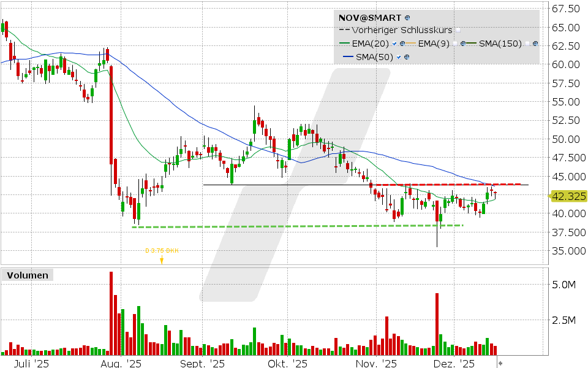Click the Vorheriger Schlusskurs legend label

pyautogui.click(x=401, y=30)
